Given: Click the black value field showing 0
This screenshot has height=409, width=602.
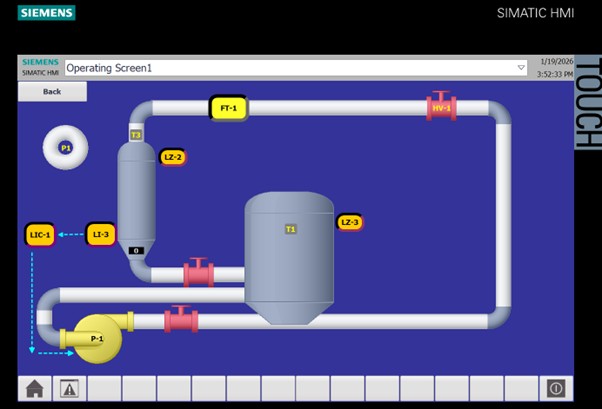Looking at the screenshot, I should [x=137, y=250].
